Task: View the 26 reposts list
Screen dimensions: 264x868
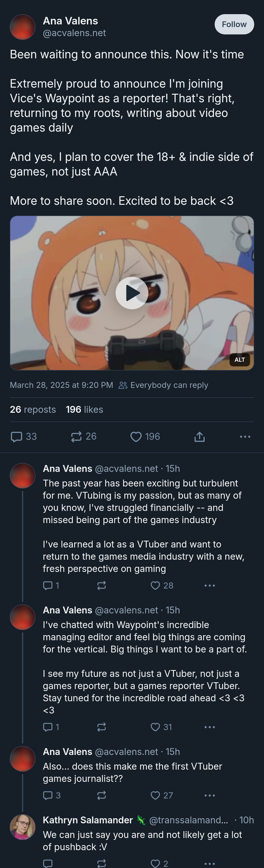Action: 33,409
